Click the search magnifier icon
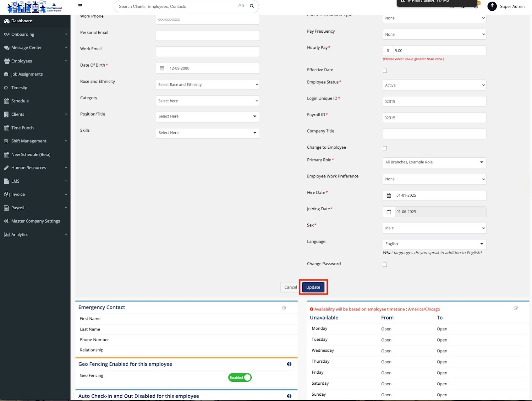The width and height of the screenshot is (532, 401). coord(252,6)
